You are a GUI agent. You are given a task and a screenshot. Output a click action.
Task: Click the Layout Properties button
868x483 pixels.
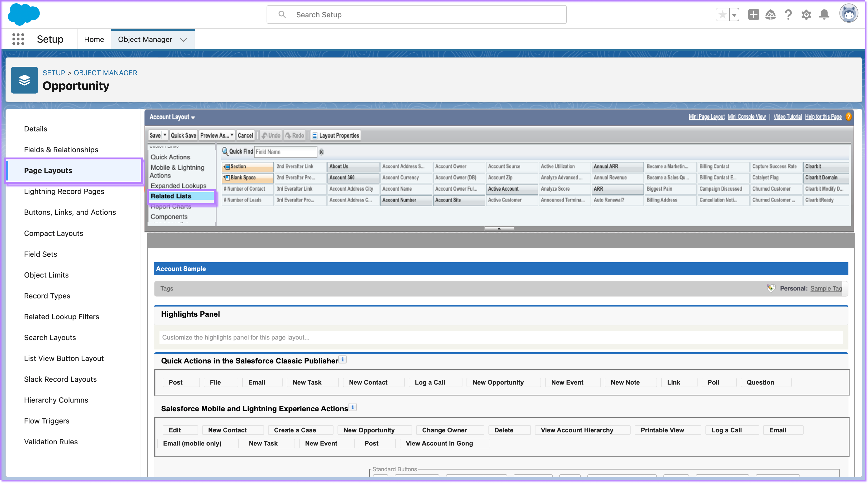pyautogui.click(x=336, y=135)
